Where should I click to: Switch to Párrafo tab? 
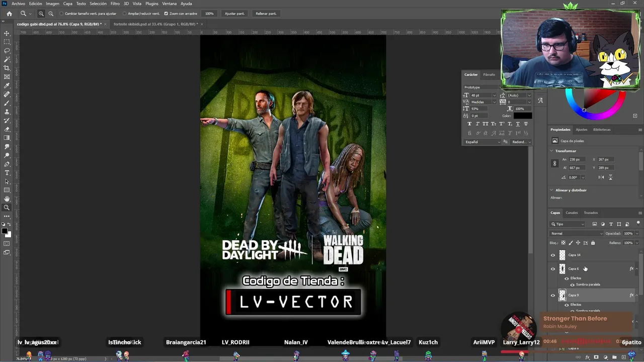coord(489,74)
